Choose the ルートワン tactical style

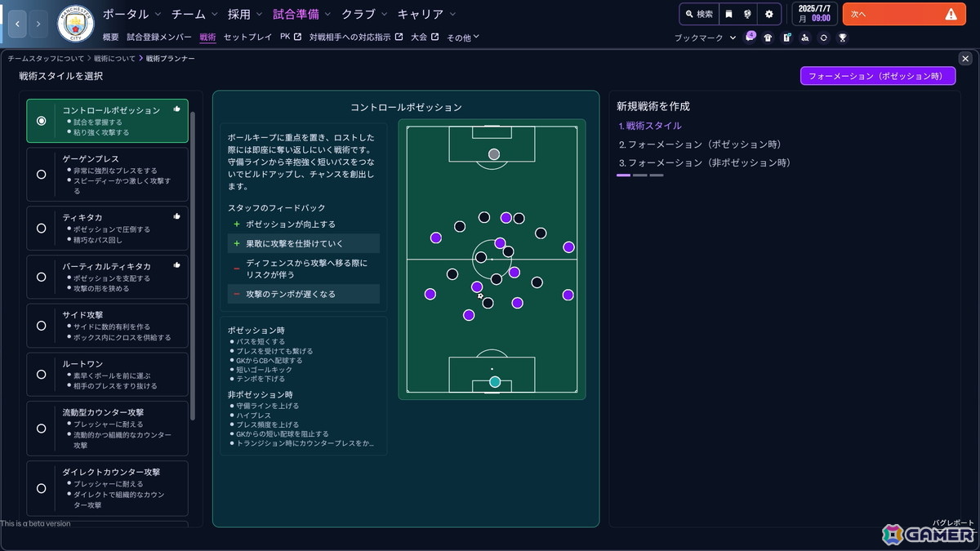107,374
